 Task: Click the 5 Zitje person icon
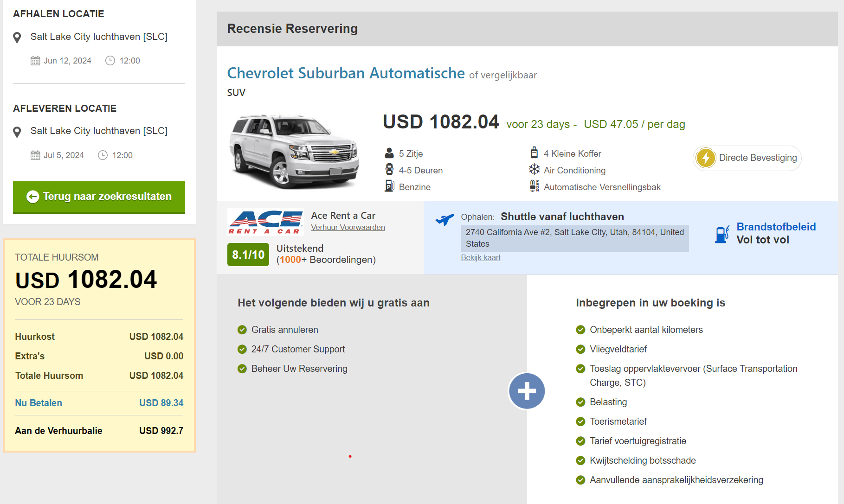pyautogui.click(x=389, y=153)
